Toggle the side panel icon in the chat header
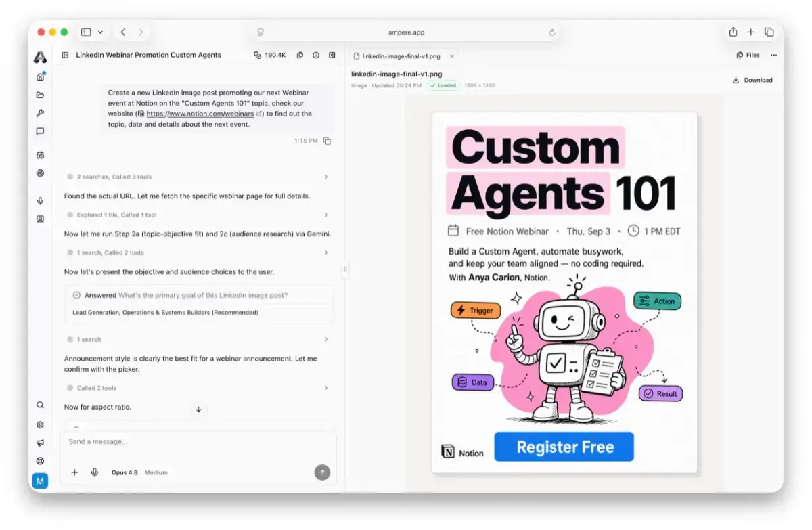 pos(332,55)
